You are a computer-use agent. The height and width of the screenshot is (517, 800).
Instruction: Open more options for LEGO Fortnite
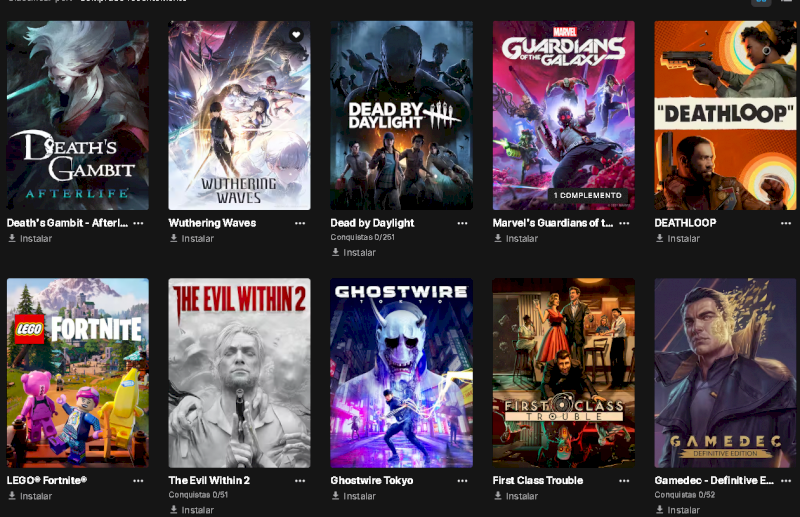pyautogui.click(x=138, y=481)
